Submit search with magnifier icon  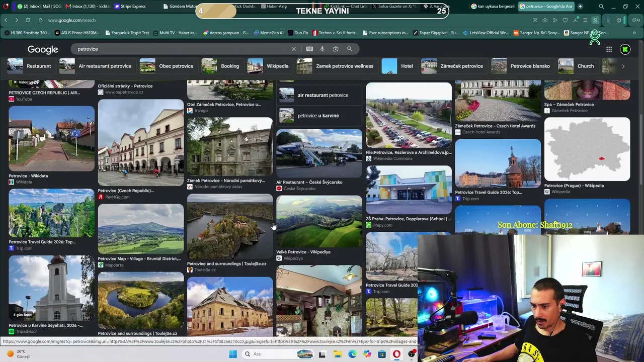350,49
